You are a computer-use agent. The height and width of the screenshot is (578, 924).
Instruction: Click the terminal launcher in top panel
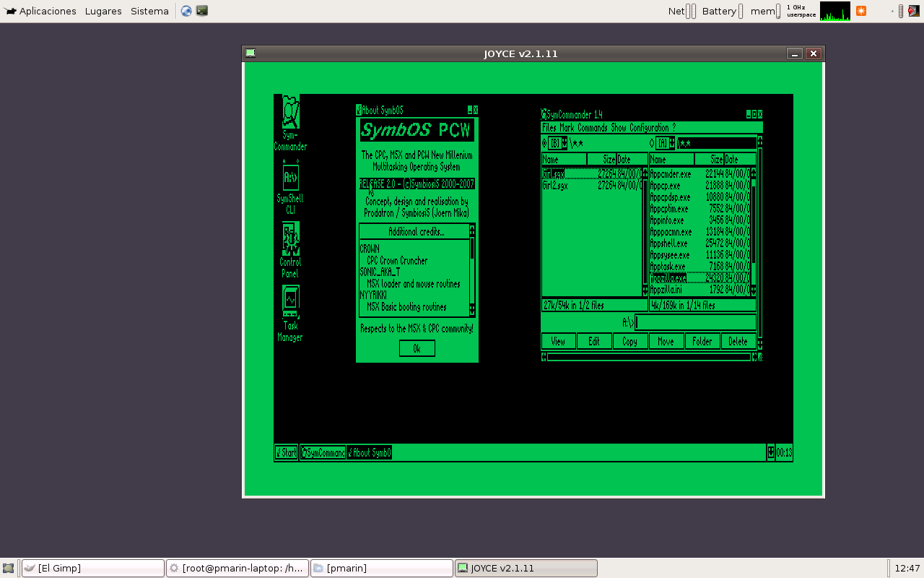pos(202,11)
